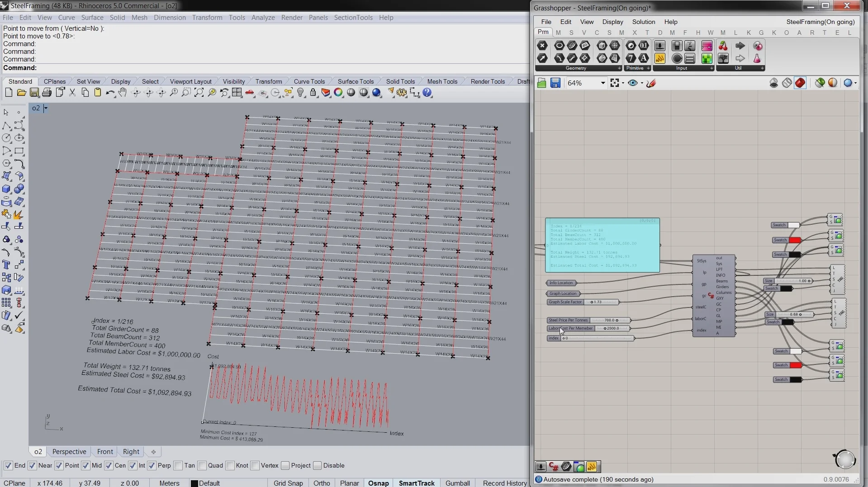Open the color wheel material icon

[338, 93]
